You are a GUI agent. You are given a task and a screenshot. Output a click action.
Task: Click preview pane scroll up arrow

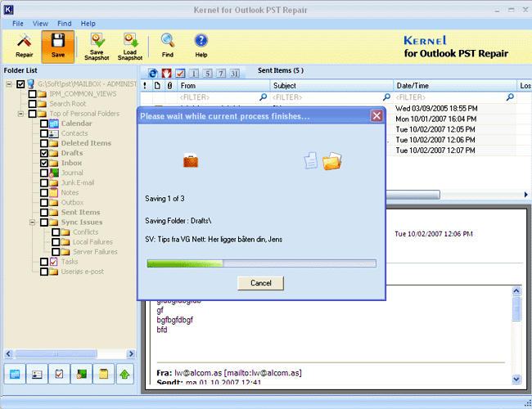(x=516, y=290)
